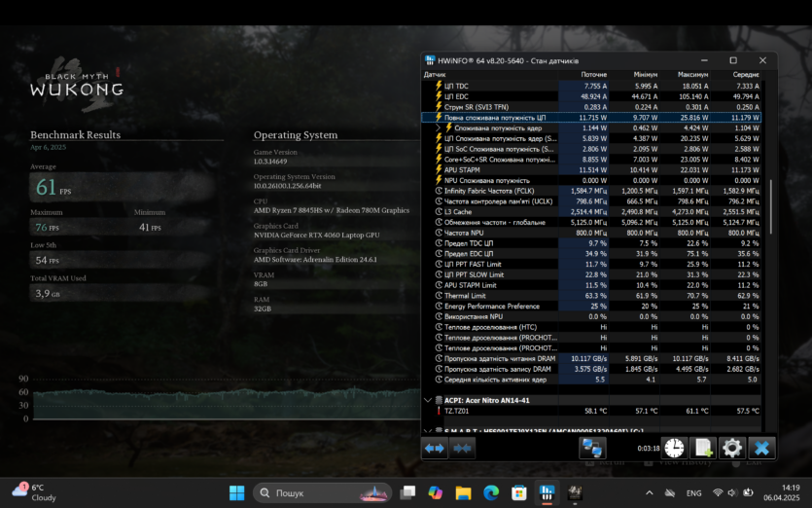The image size is (812, 508).
Task: Click the crossed-out cloud OneDrive tray icon
Action: 670,493
